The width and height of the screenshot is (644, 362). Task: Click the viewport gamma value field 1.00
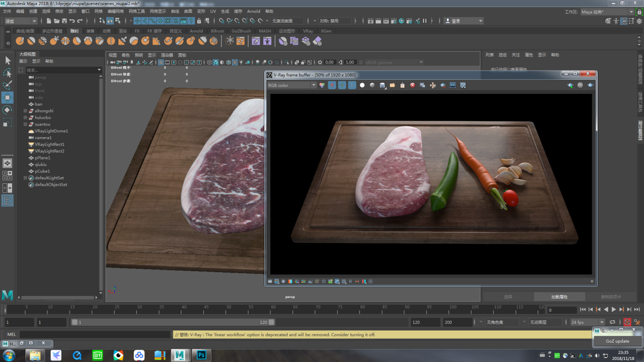click(x=350, y=62)
